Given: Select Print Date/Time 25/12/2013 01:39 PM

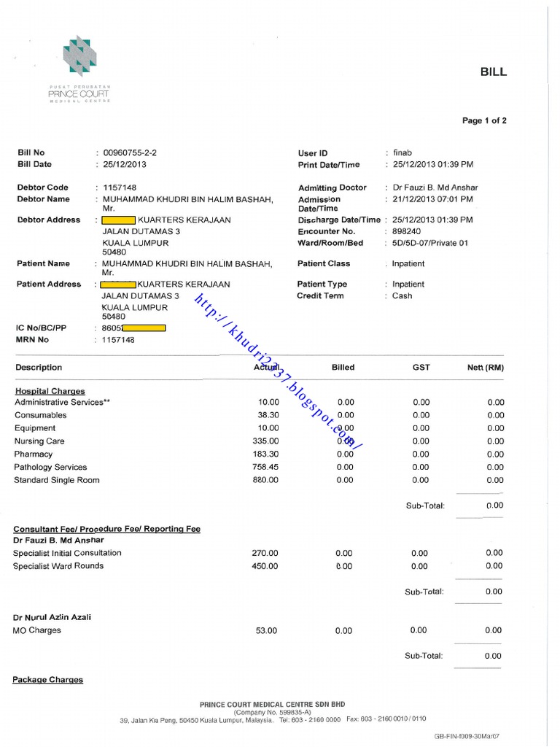Looking at the screenshot, I should point(433,164).
